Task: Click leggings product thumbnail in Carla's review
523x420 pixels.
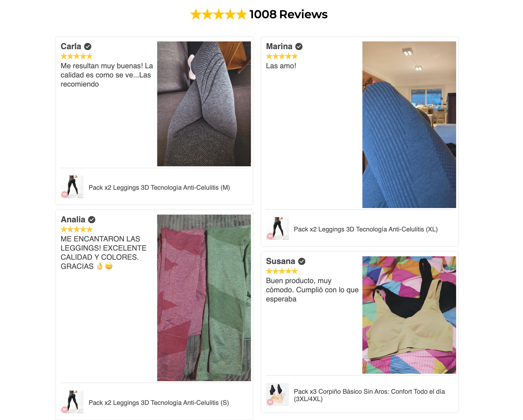Action: click(72, 187)
